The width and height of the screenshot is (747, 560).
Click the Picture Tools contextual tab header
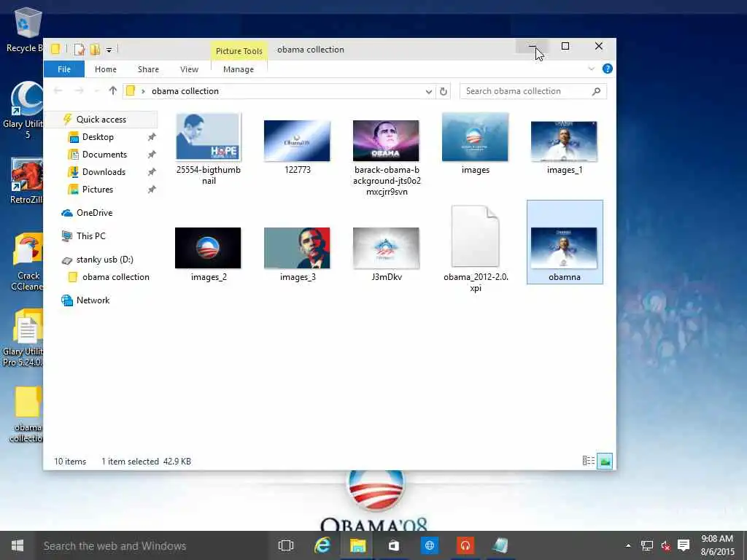tap(239, 51)
